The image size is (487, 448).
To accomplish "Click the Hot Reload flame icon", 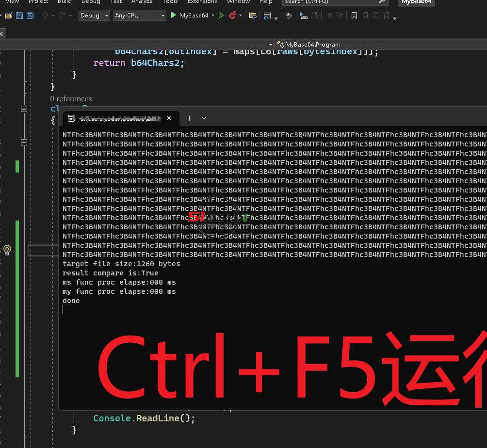I will pyautogui.click(x=233, y=16).
